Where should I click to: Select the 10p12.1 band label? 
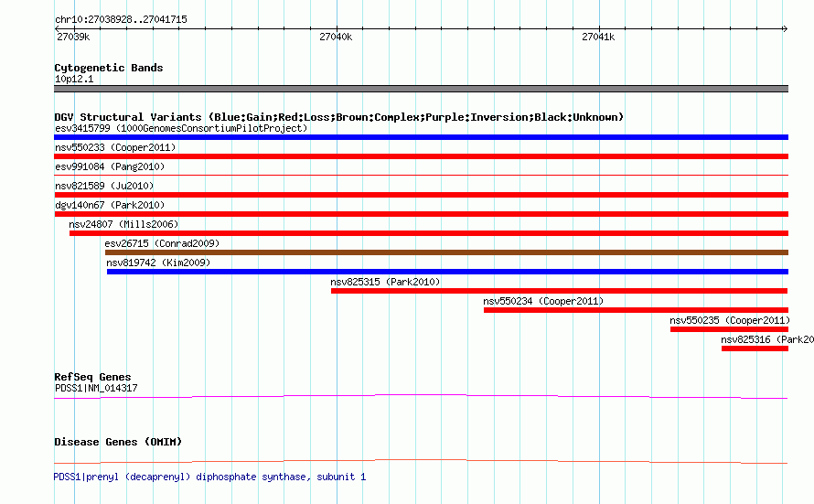click(x=74, y=79)
